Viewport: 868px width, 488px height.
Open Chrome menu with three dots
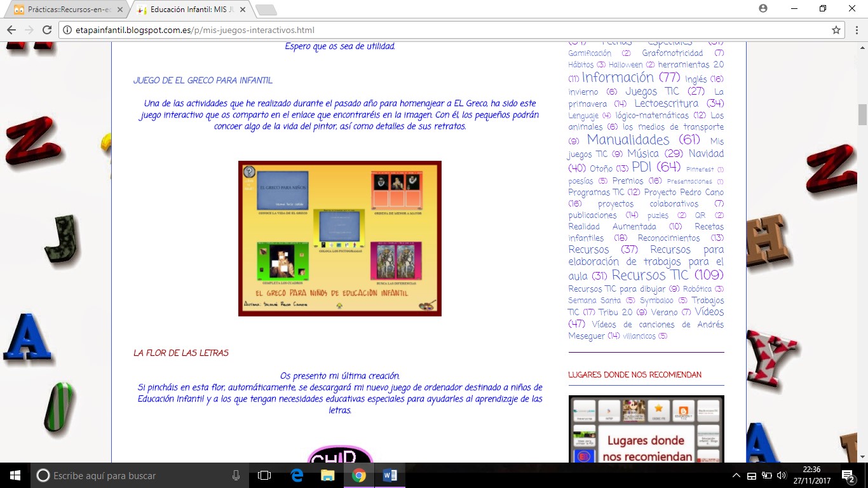coord(855,30)
